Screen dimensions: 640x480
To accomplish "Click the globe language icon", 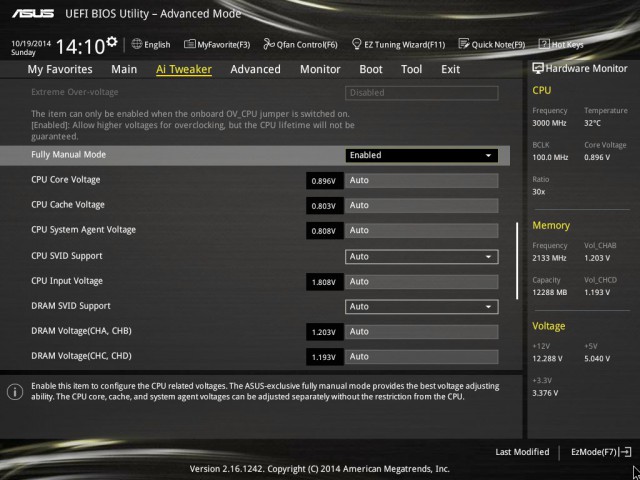I will (x=137, y=44).
